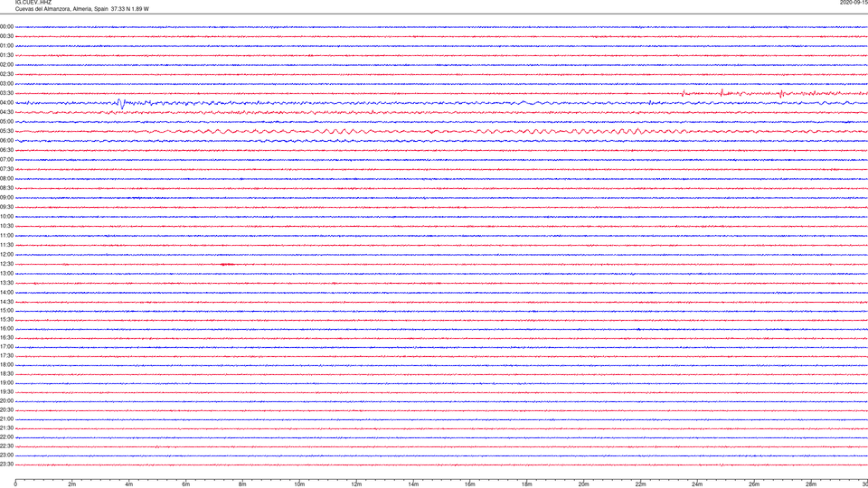
Task: Select the 09:30 trace time label
Action: tap(6, 207)
